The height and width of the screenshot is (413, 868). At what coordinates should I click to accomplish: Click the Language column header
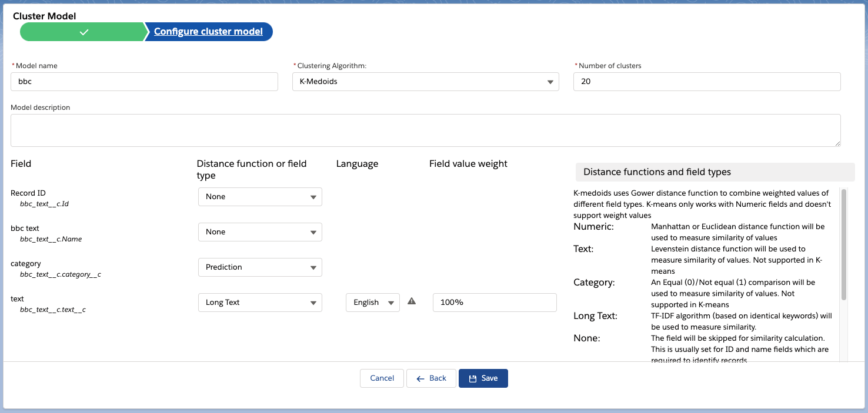(357, 164)
